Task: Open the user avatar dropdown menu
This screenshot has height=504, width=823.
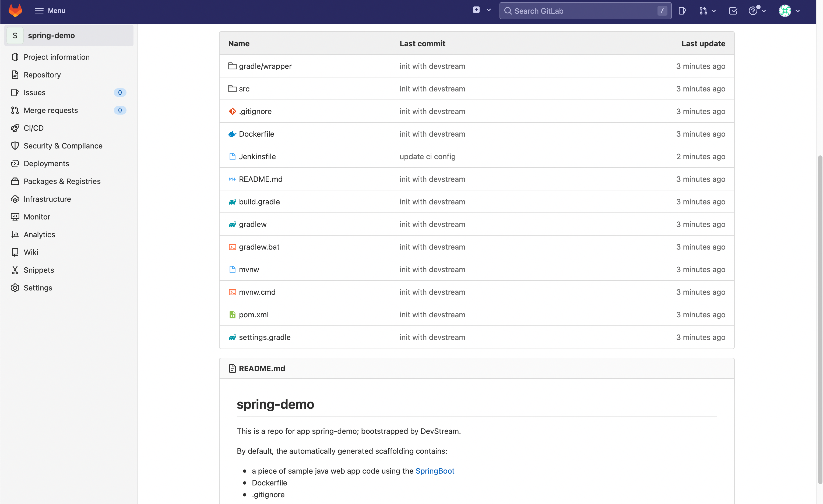Action: tap(789, 11)
